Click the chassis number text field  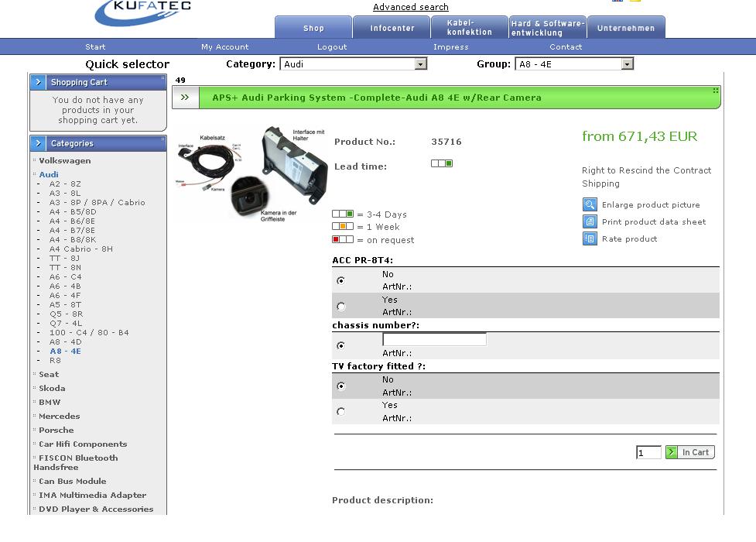tap(434, 339)
